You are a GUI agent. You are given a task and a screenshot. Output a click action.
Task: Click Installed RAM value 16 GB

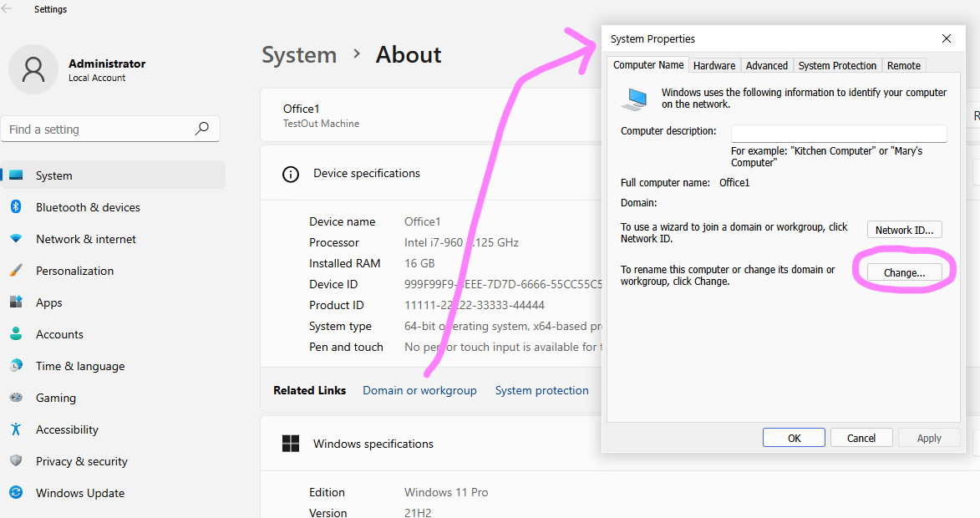coord(419,264)
